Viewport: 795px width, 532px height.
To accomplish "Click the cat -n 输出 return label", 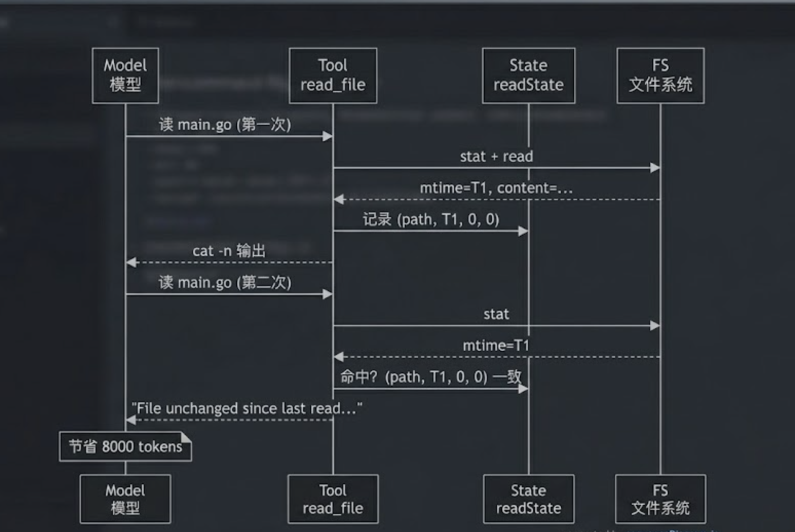I will pyautogui.click(x=229, y=251).
